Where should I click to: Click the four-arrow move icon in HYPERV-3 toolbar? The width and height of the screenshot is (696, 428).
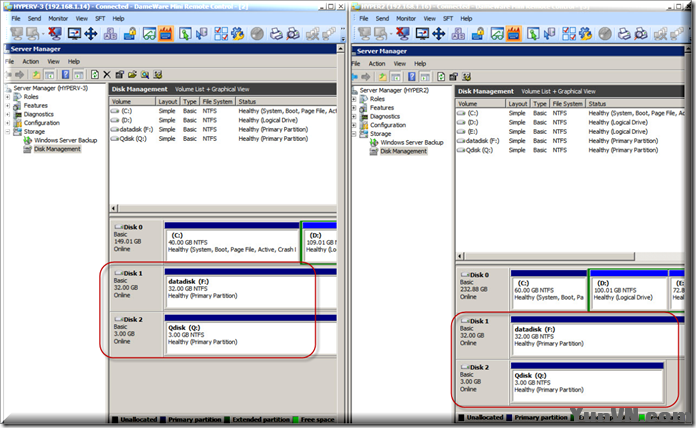coord(90,34)
